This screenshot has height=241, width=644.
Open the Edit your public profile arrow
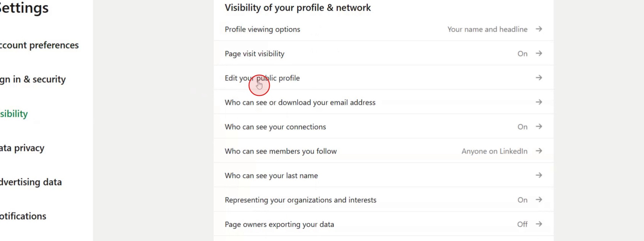(539, 77)
